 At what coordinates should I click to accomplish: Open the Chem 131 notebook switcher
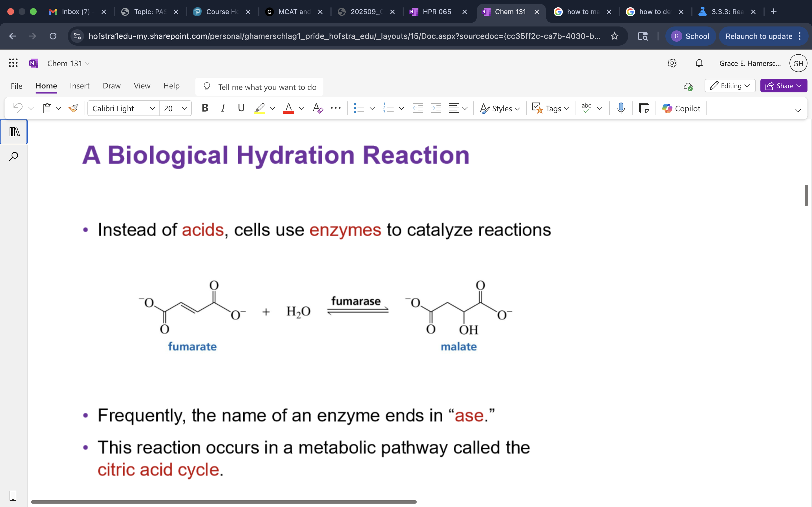(68, 63)
